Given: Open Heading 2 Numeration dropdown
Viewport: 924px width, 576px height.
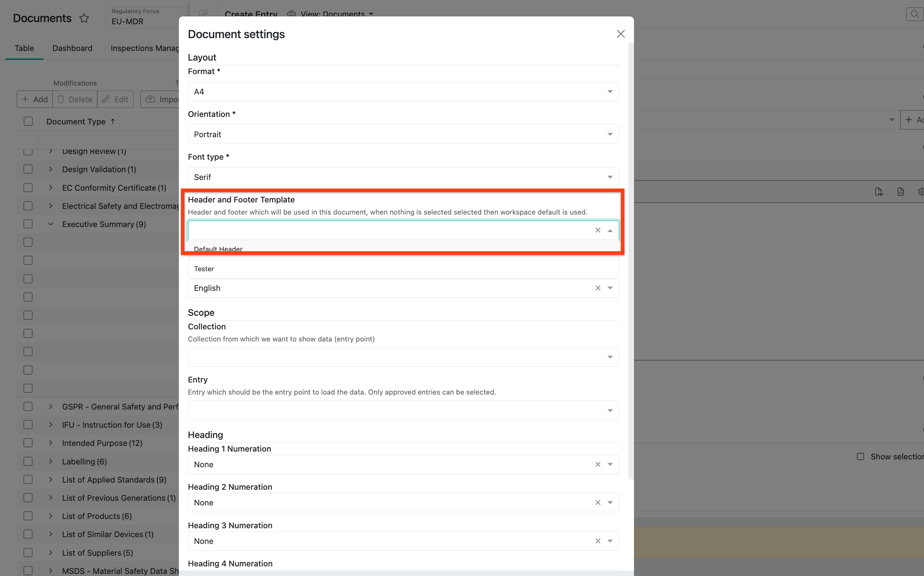Looking at the screenshot, I should pos(610,503).
